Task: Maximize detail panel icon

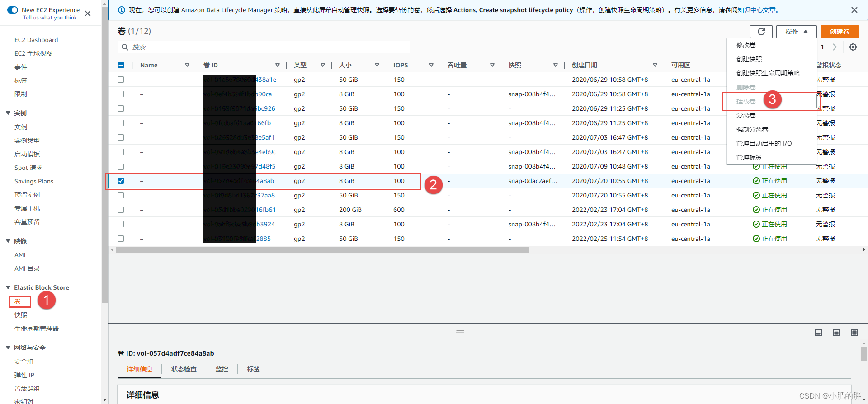Action: tap(854, 333)
